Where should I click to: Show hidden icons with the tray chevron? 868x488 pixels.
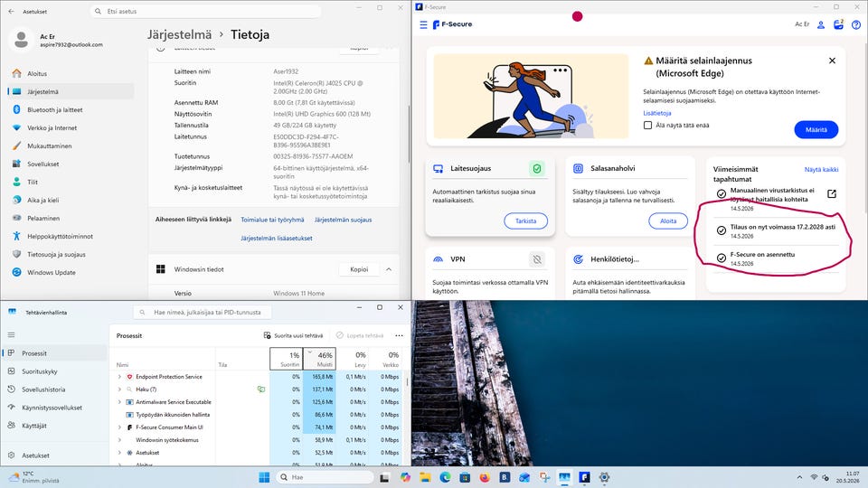click(799, 477)
